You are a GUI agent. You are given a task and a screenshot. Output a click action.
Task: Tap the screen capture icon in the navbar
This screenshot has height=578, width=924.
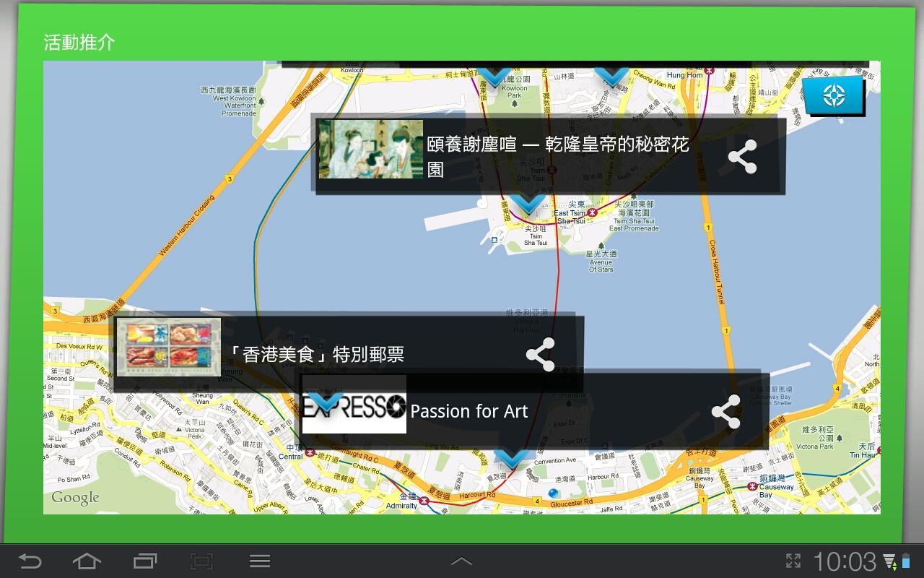point(202,561)
